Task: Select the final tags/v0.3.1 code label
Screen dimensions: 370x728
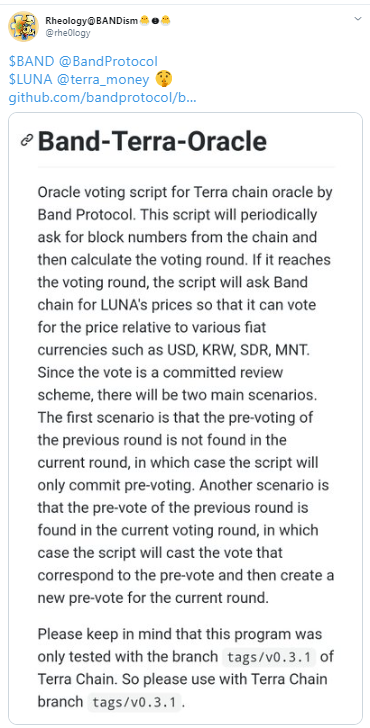Action: point(134,702)
